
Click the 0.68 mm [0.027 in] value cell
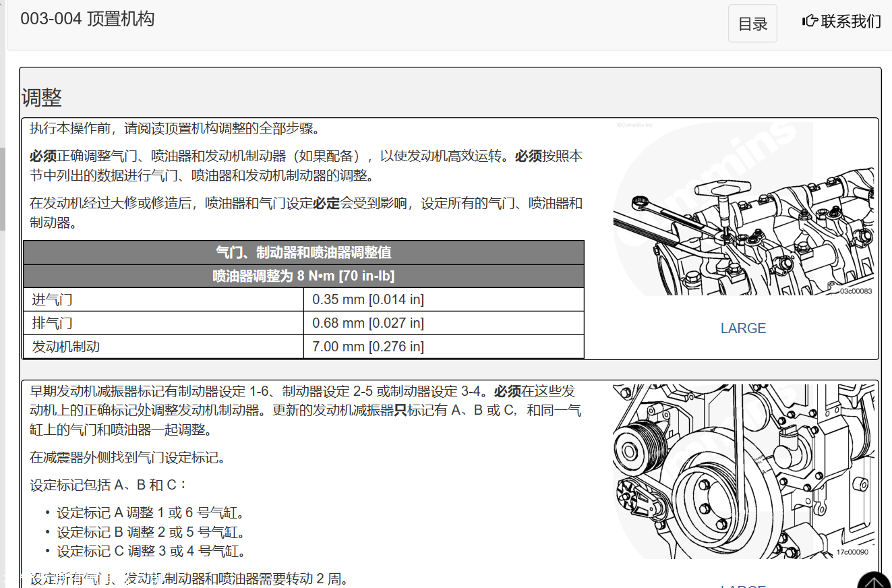(x=443, y=323)
